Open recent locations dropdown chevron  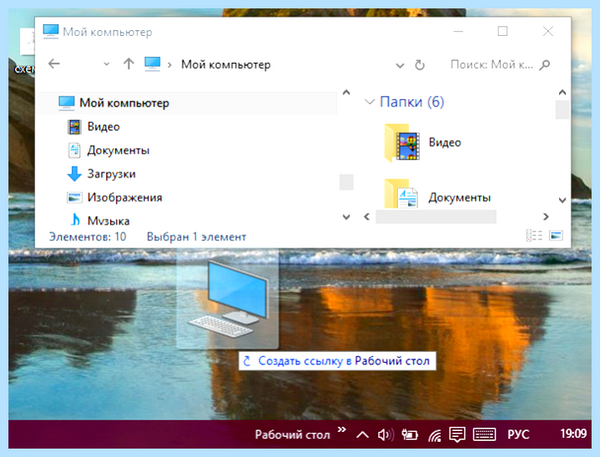click(x=106, y=64)
